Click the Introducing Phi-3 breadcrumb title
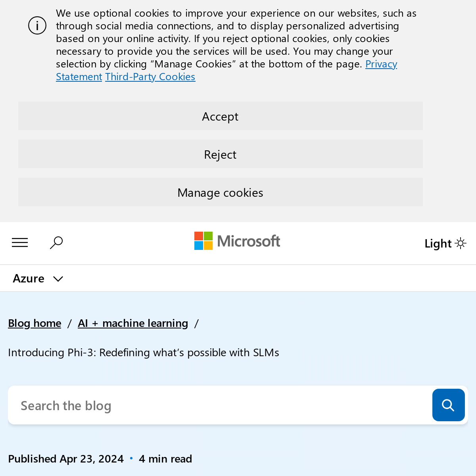 144,352
